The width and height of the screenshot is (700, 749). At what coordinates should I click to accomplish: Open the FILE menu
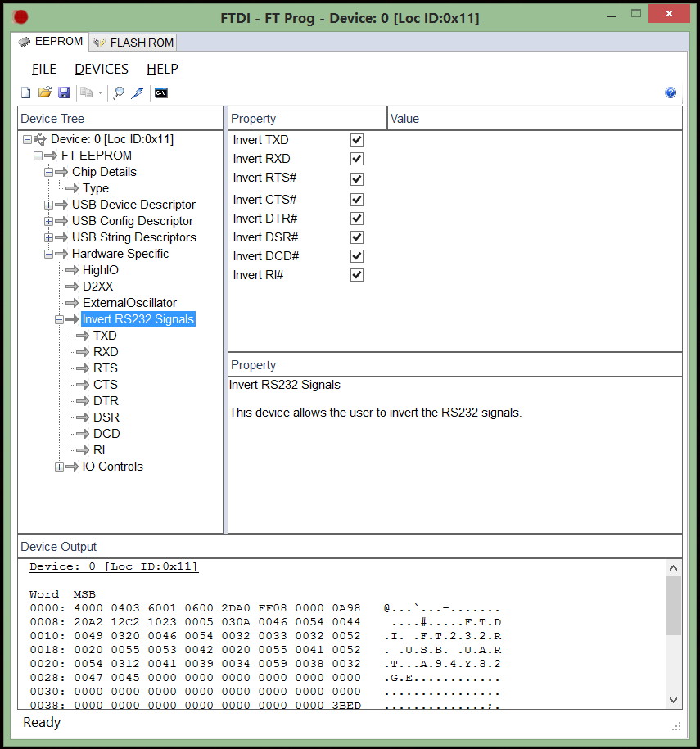[x=44, y=69]
